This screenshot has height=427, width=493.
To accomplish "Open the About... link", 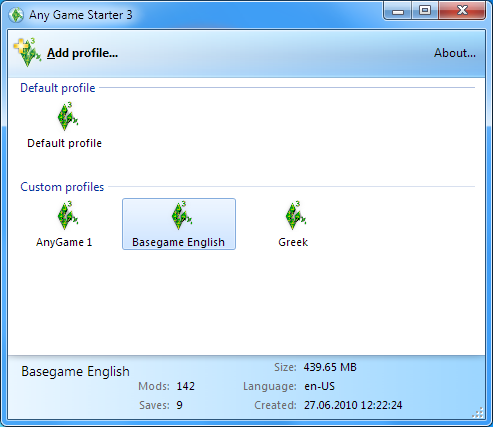I will [x=455, y=53].
